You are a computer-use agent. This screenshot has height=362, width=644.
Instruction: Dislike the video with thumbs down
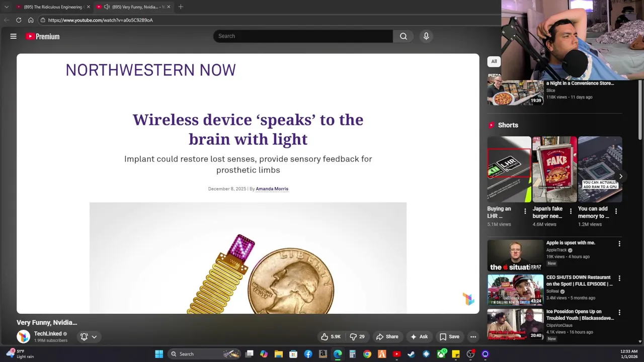[358, 337]
